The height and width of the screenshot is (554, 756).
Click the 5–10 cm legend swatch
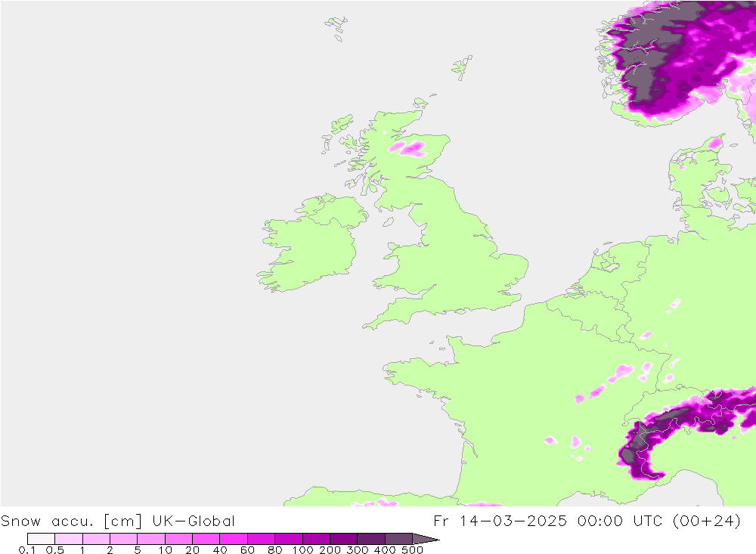click(151, 539)
